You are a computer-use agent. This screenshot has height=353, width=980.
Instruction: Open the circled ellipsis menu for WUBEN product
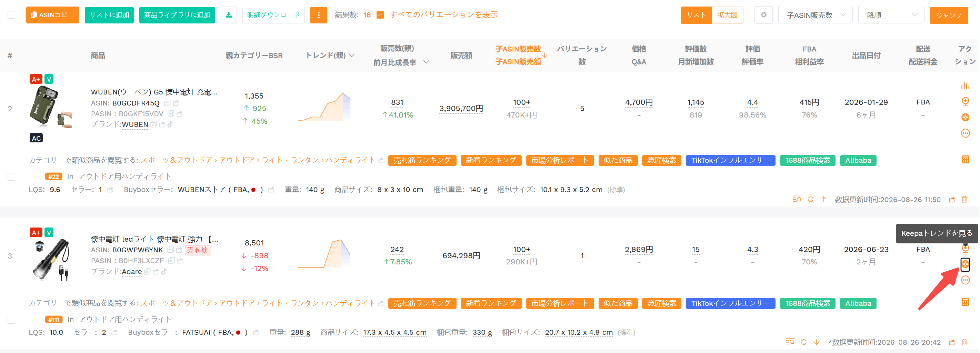click(x=965, y=133)
